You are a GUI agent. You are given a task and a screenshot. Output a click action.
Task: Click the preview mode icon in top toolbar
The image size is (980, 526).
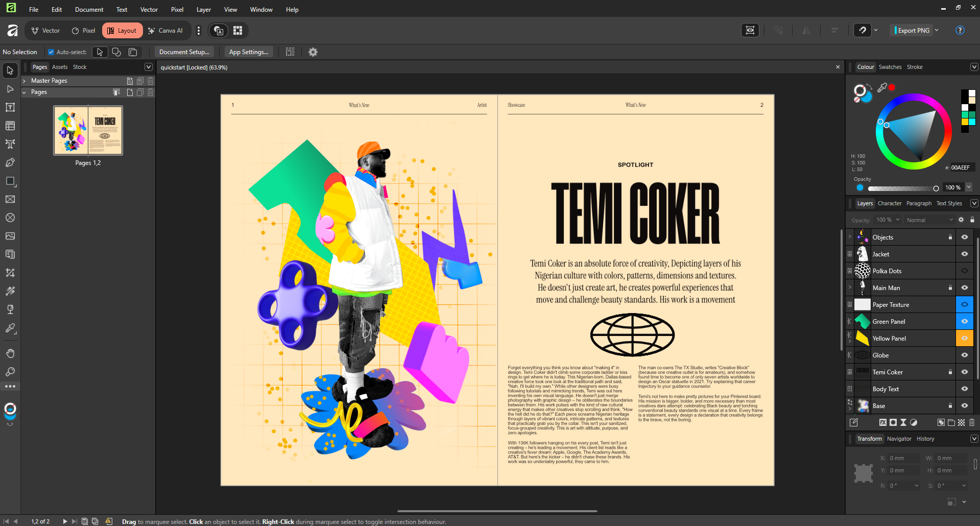(750, 30)
